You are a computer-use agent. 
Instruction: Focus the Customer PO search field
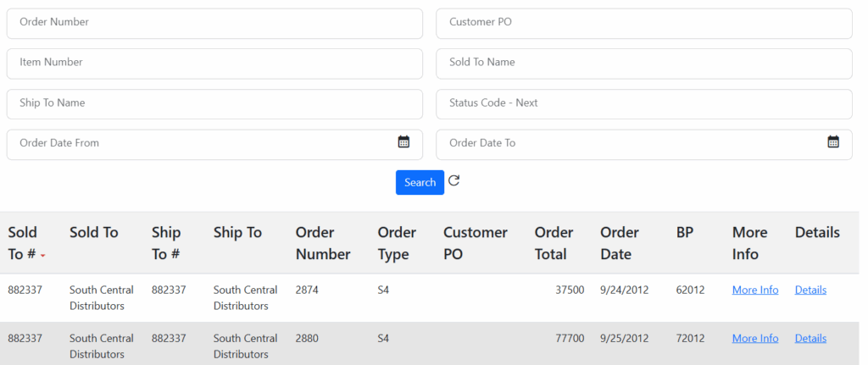(643, 23)
